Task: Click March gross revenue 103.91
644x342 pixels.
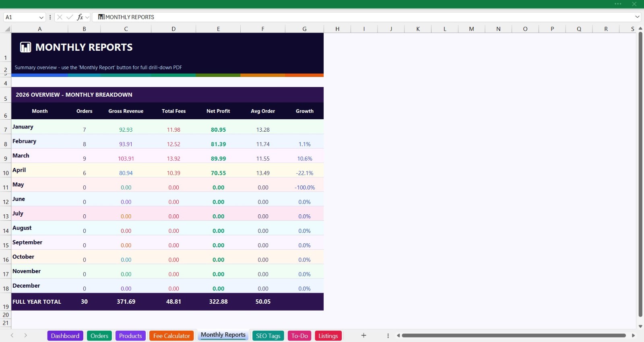Action: click(126, 155)
